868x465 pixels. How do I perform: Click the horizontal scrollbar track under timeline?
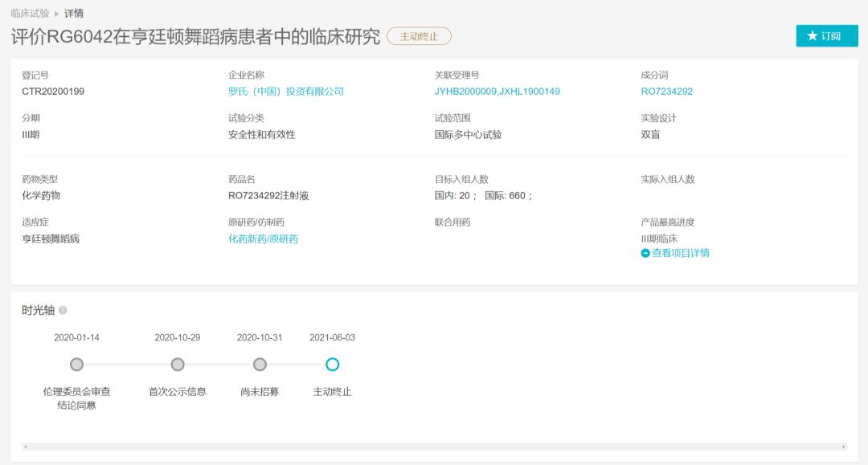[435, 447]
